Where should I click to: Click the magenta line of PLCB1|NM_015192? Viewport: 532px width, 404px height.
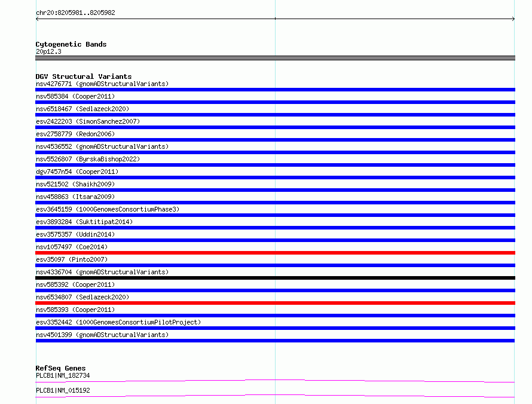click(x=275, y=395)
